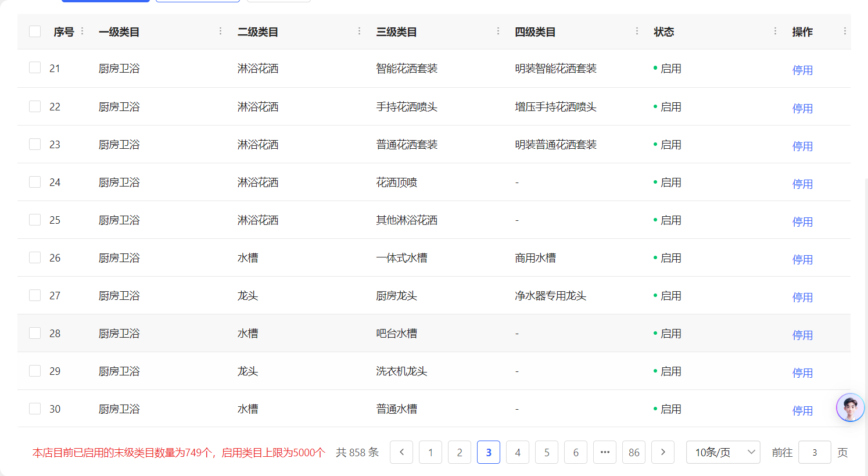The image size is (868, 476).
Task: Select row 26 checkbox
Action: [35, 257]
